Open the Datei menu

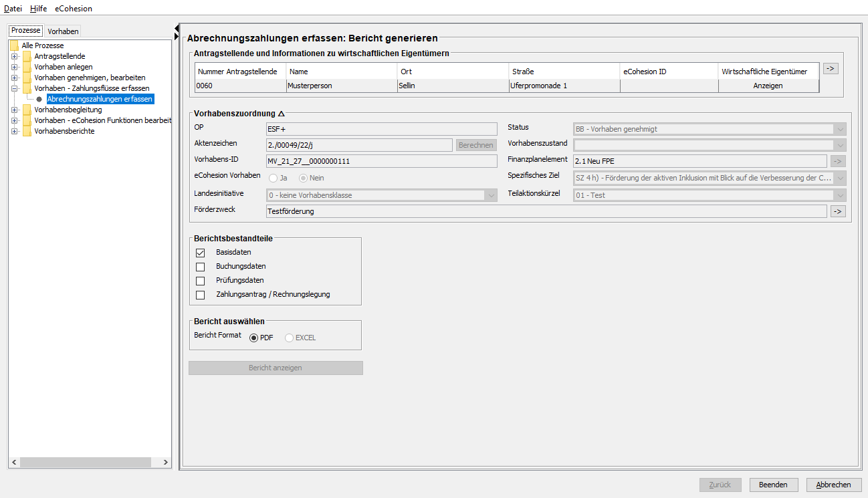tap(13, 9)
